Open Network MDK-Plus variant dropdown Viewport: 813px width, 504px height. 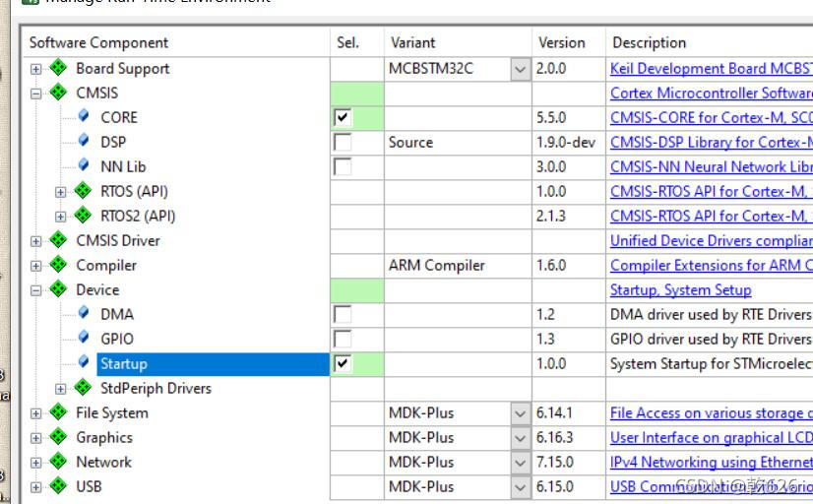[x=521, y=463]
